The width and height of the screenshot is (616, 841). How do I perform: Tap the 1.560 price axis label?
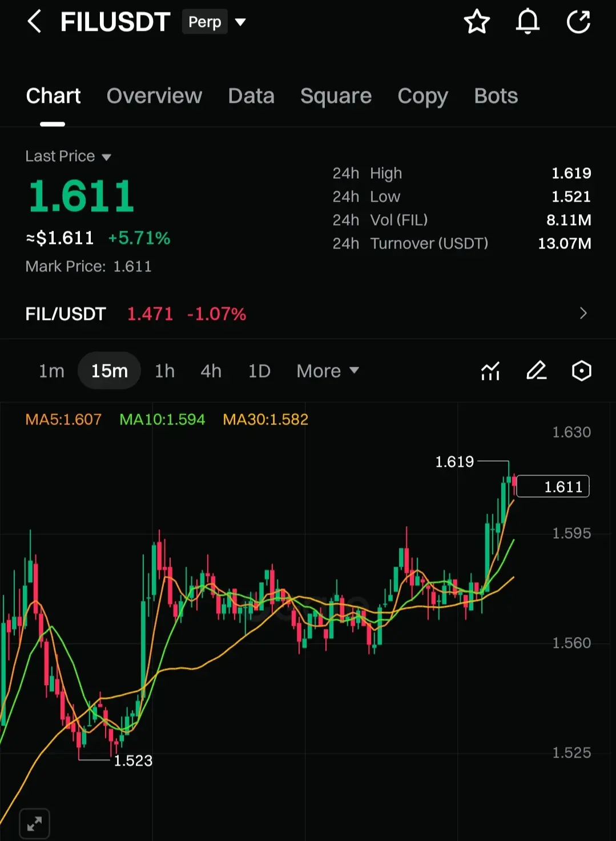[x=571, y=643]
